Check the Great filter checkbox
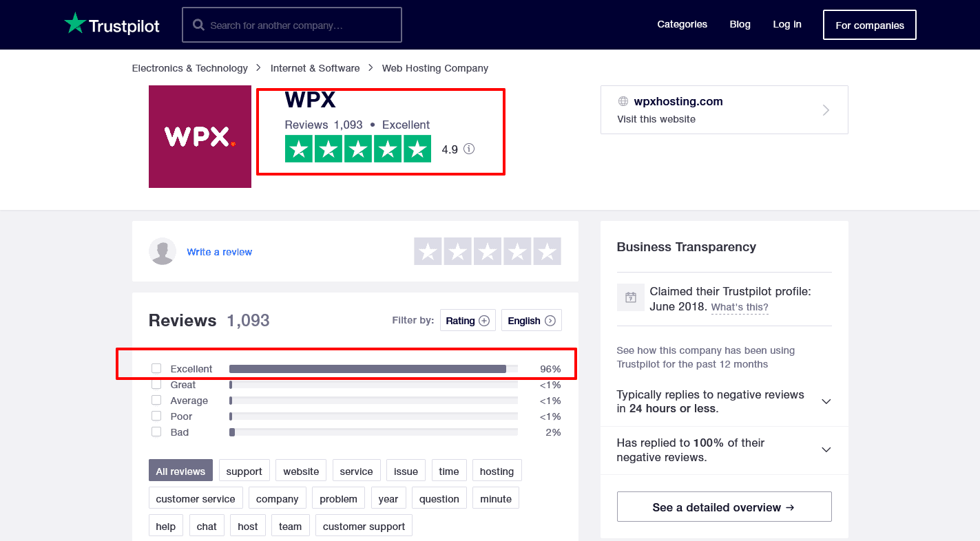The height and width of the screenshot is (541, 980). click(x=156, y=385)
